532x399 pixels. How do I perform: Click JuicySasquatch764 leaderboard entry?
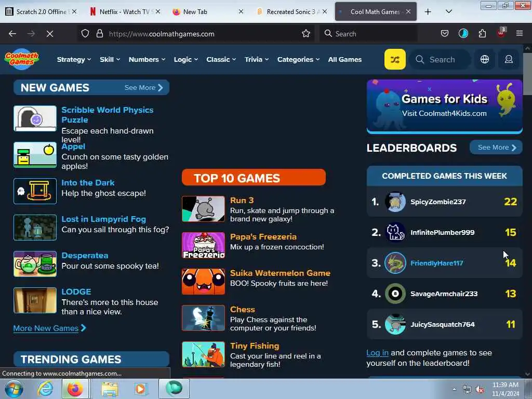445,324
